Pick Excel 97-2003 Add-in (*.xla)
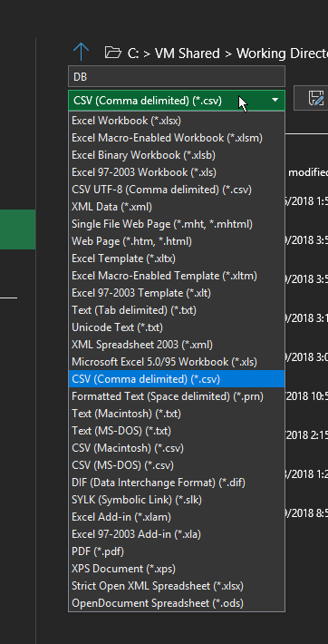This screenshot has width=328, height=644. pyautogui.click(x=177, y=534)
